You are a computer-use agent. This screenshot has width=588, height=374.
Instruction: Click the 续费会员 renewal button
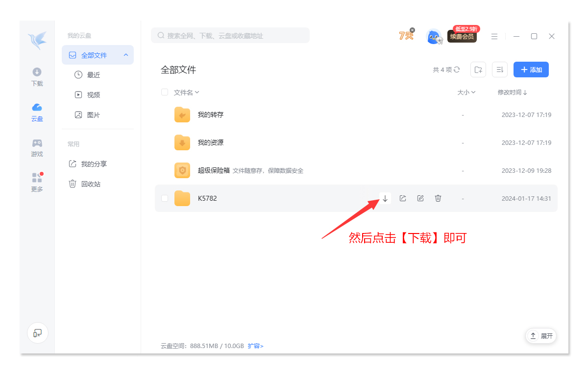click(x=462, y=37)
